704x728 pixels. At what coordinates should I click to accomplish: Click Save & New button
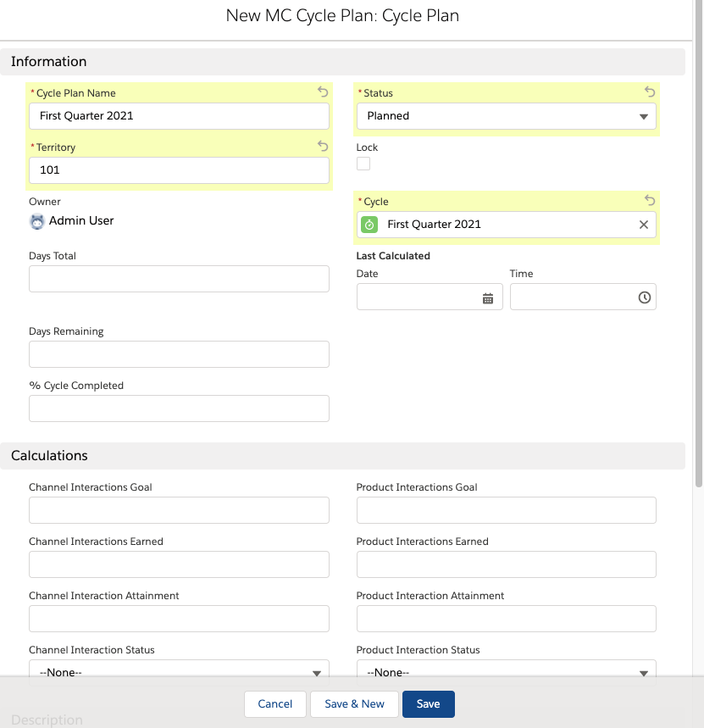pos(354,704)
